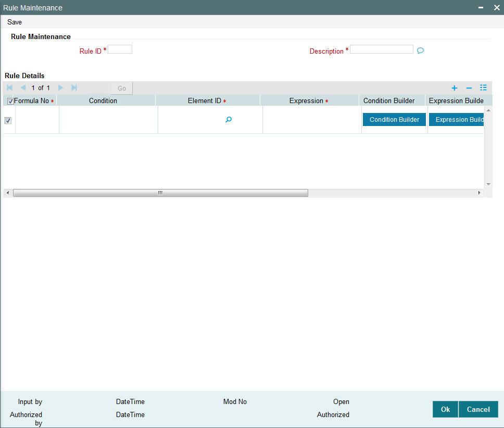Click the vertical scrollbar down arrow

(488, 184)
